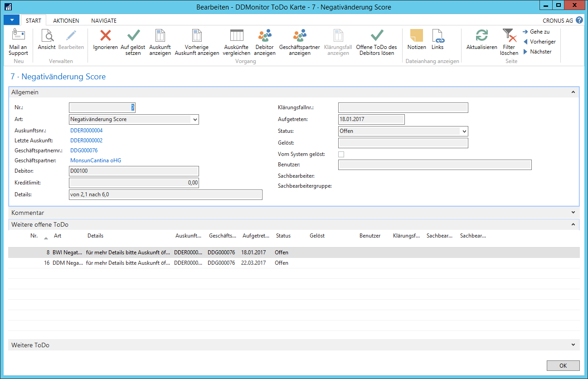Sort by Benutzer column header

point(370,236)
